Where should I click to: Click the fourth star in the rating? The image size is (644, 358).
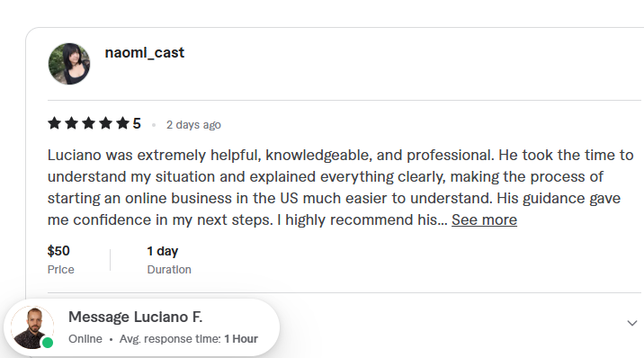pos(105,123)
